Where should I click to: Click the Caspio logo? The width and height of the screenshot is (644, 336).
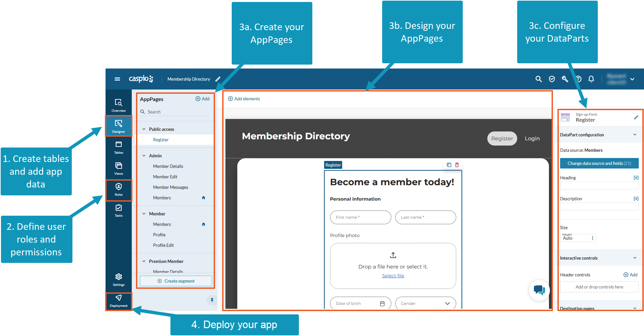[141, 79]
